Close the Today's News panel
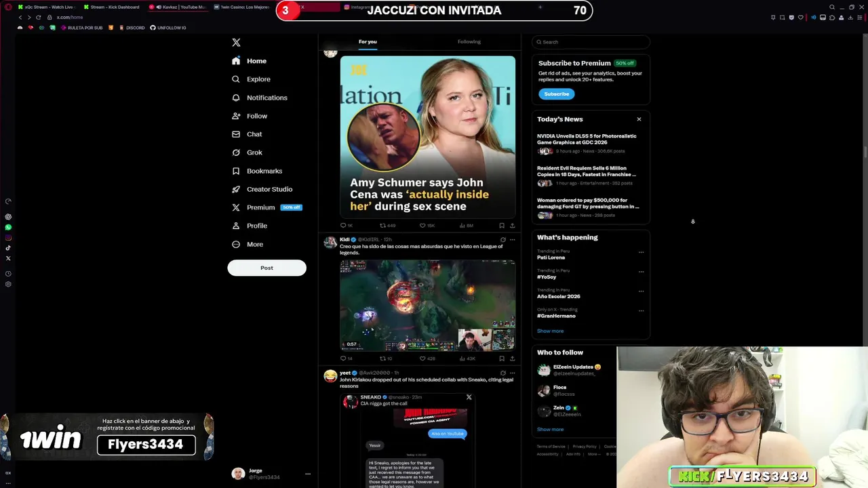Viewport: 868px width, 488px height. (639, 119)
